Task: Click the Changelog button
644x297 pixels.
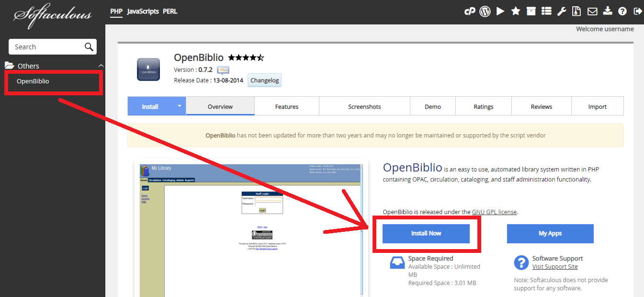Action: click(264, 80)
